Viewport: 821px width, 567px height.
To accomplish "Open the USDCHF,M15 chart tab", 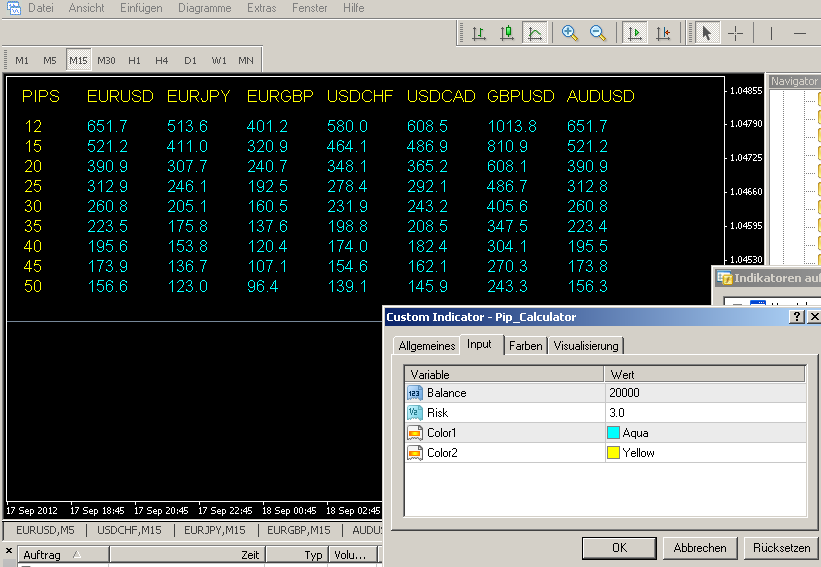I will tap(131, 530).
